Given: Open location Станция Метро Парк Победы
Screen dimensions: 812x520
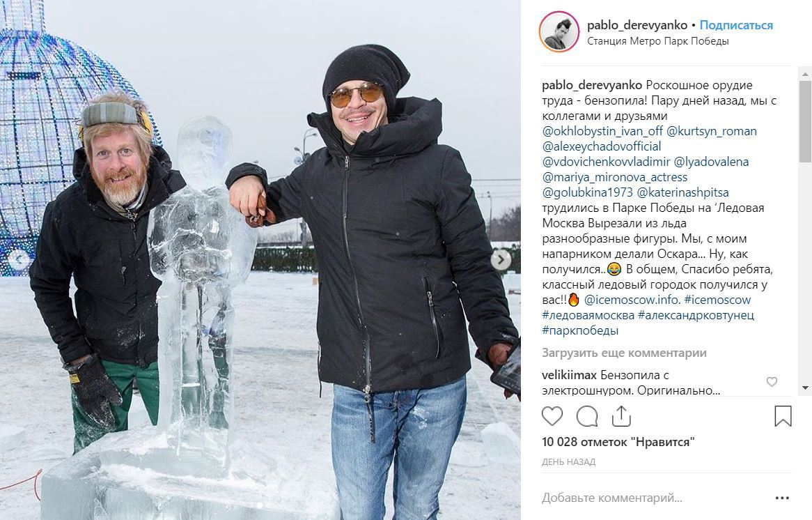Looking at the screenshot, I should [657, 41].
